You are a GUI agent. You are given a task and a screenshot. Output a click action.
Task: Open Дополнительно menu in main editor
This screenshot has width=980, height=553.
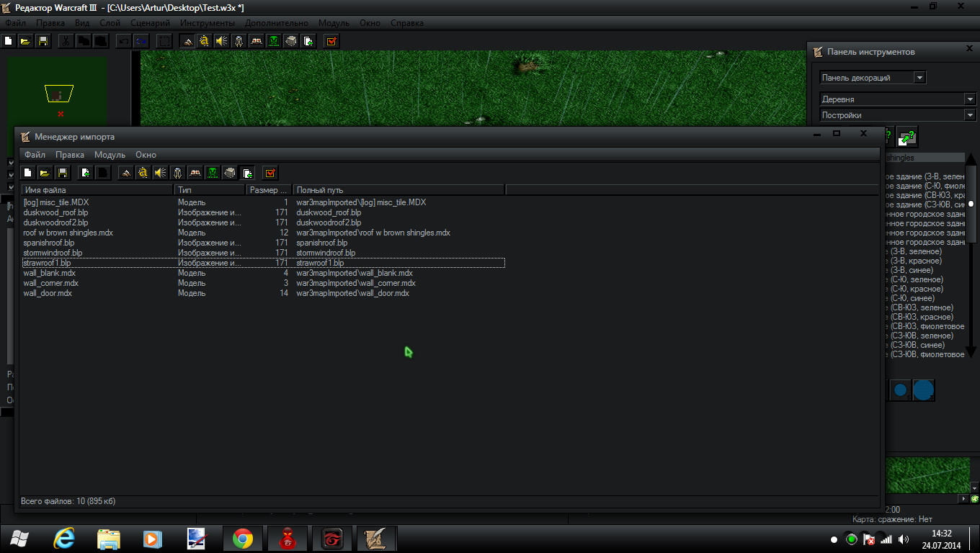[x=277, y=23]
